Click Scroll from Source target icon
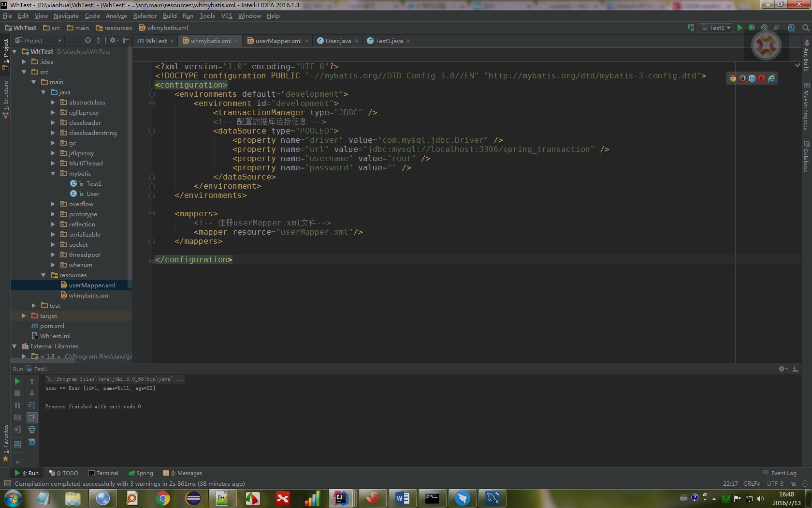The image size is (812, 508). pos(87,40)
